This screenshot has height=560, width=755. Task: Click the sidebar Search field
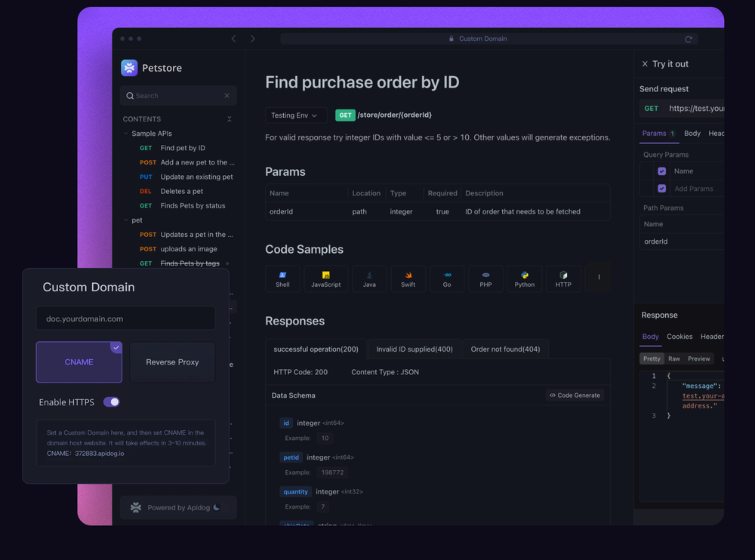pos(178,96)
